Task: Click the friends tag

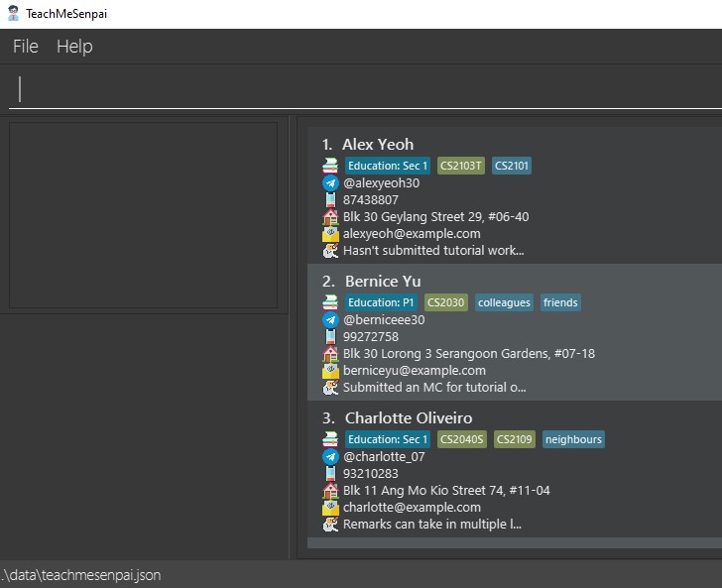Action: click(x=560, y=302)
